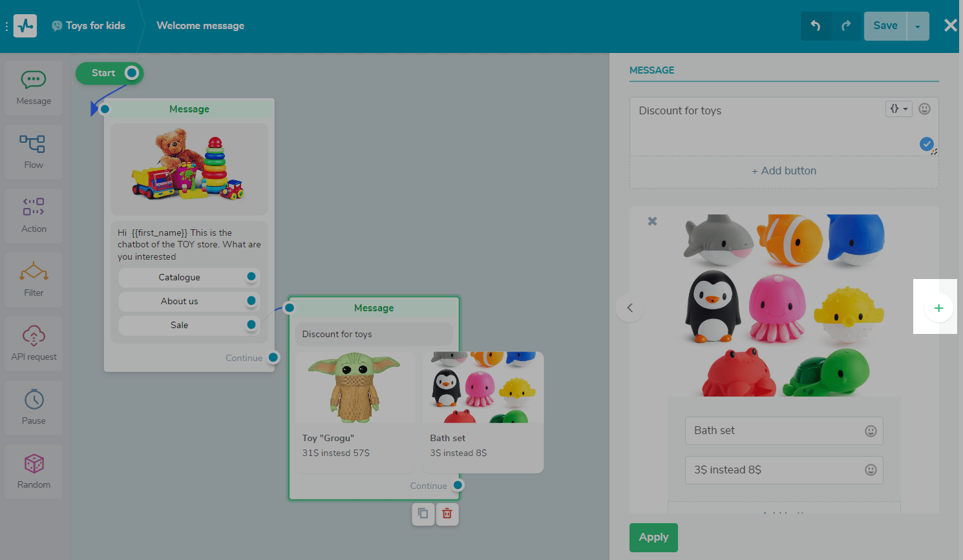Edit the 3$ instead 8$ description field
This screenshot has width=963, height=560.
click(784, 470)
